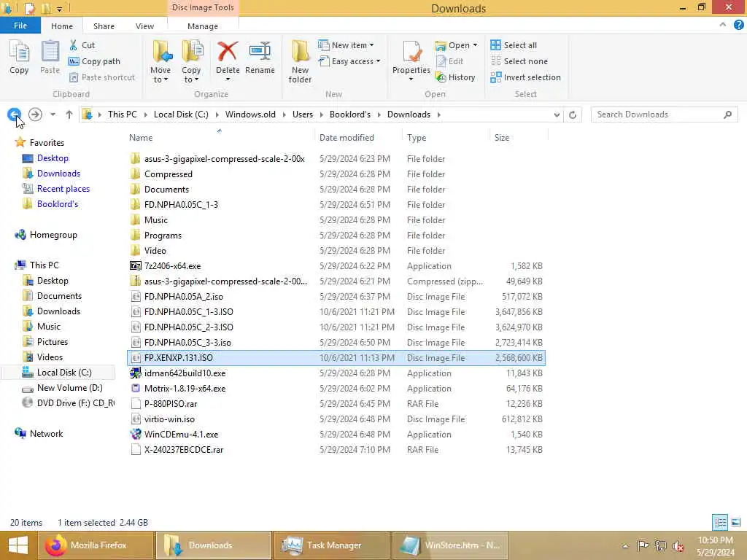Click the Forward navigation arrow
747x560 pixels.
[35, 114]
